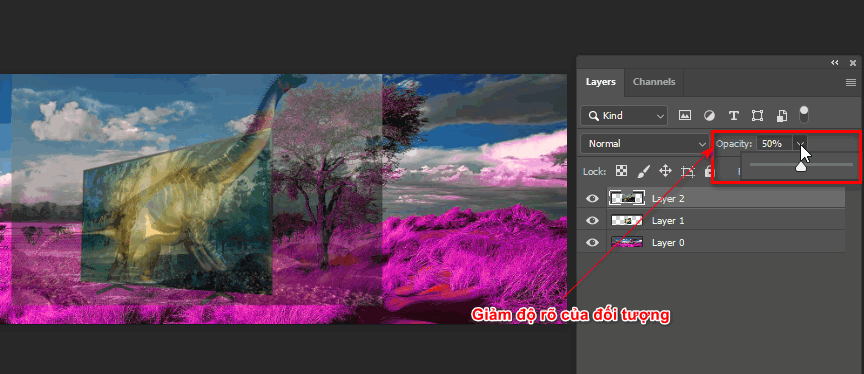The image size is (864, 374).
Task: Click the 'Layer 0' name text
Action: [x=668, y=243]
